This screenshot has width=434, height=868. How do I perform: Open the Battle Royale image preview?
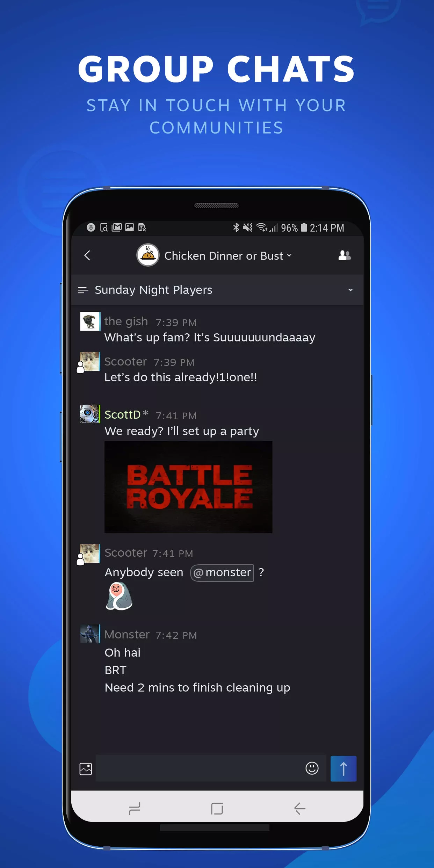pos(188,487)
